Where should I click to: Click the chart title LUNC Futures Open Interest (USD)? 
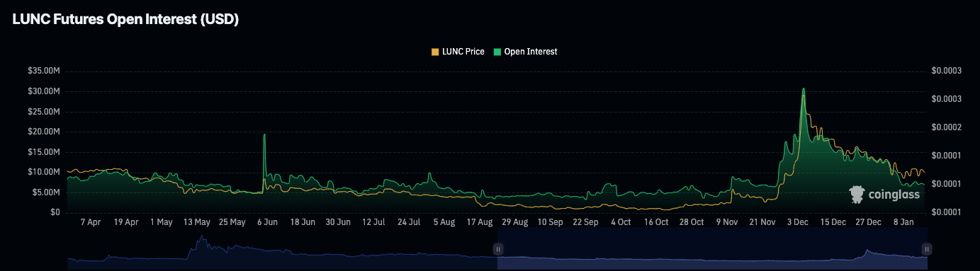(x=125, y=21)
